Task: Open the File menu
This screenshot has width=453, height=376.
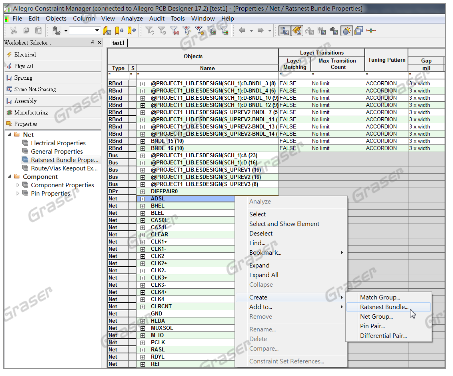Action: click(17, 19)
